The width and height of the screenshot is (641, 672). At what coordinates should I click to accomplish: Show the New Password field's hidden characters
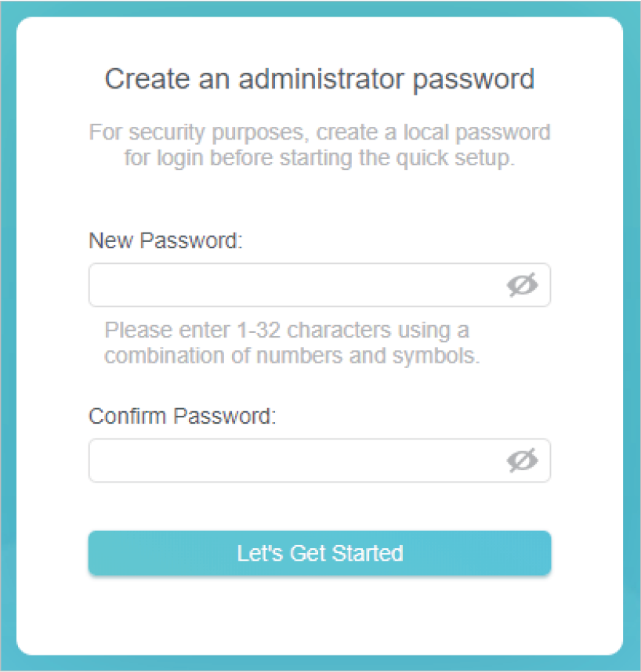[x=523, y=285]
